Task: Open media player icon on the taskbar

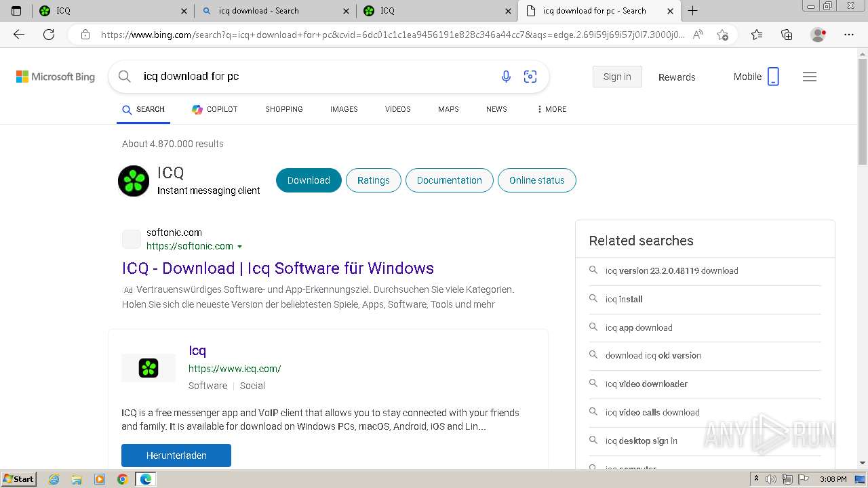Action: pos(100,479)
